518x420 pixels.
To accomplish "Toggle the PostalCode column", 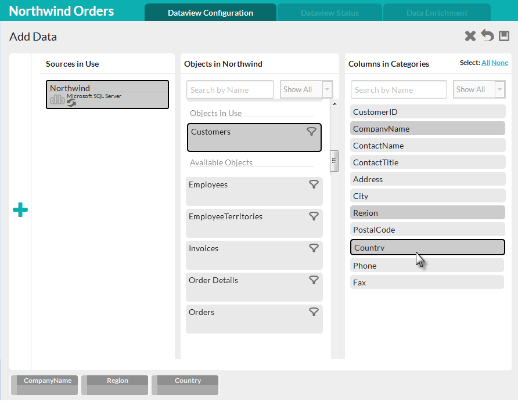I will pos(428,229).
